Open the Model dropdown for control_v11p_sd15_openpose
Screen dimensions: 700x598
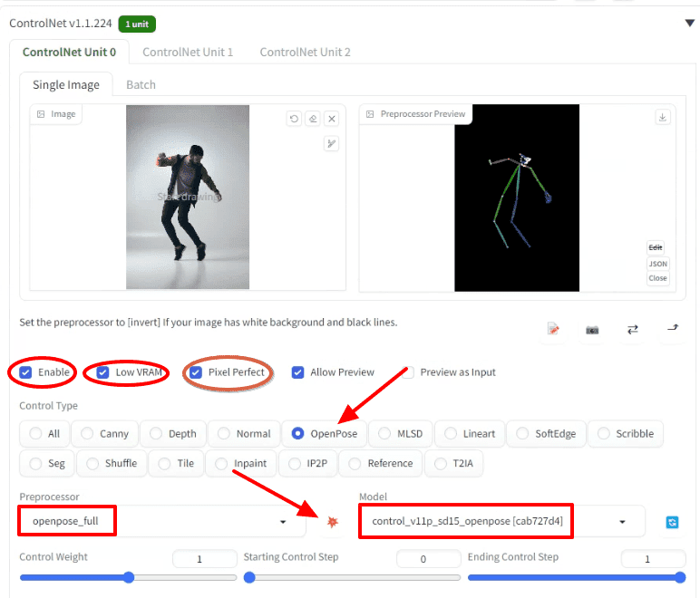[501, 522]
